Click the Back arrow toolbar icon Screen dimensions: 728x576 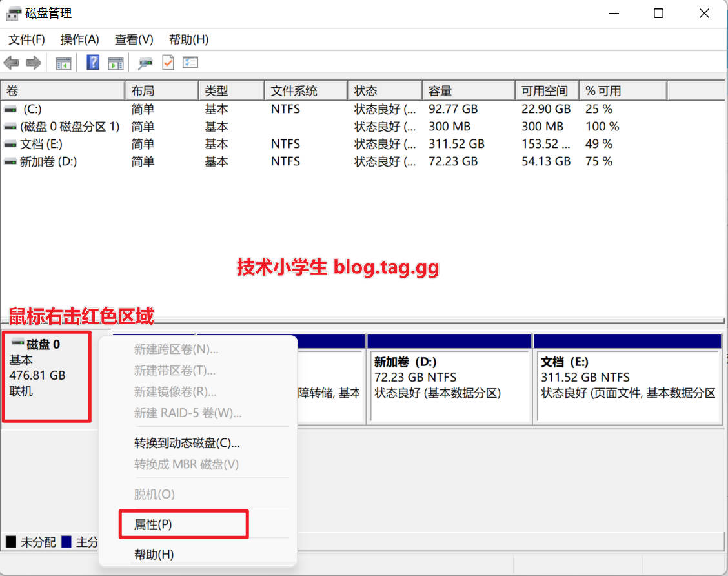click(x=12, y=63)
